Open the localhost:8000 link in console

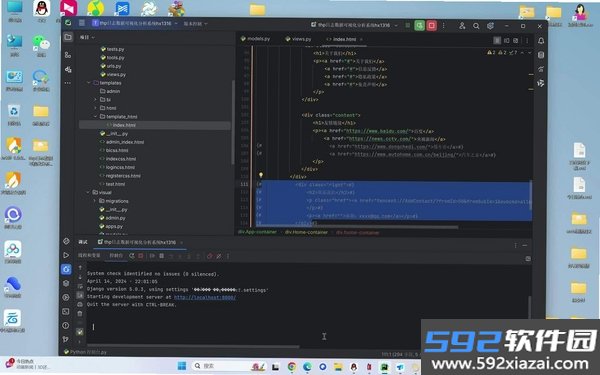pos(205,297)
